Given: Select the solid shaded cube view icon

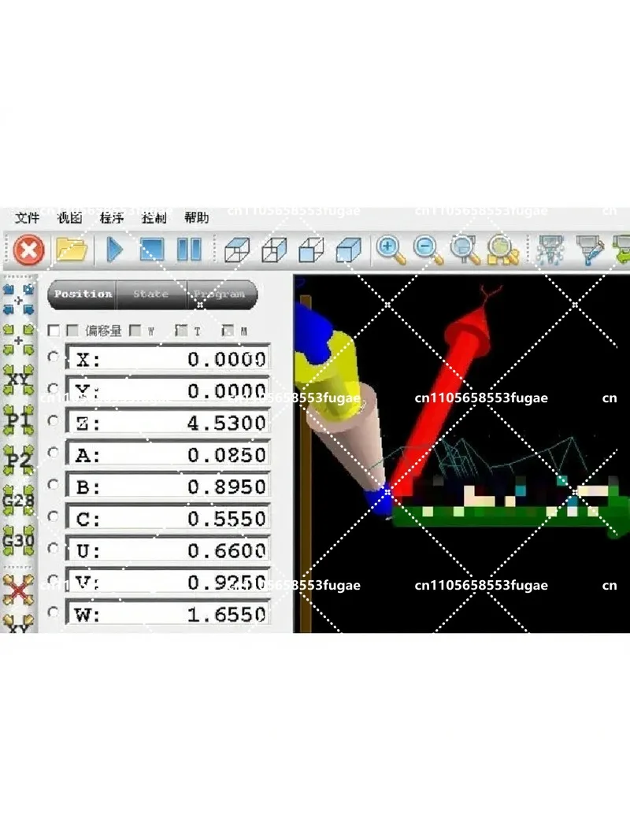Looking at the screenshot, I should (x=349, y=250).
